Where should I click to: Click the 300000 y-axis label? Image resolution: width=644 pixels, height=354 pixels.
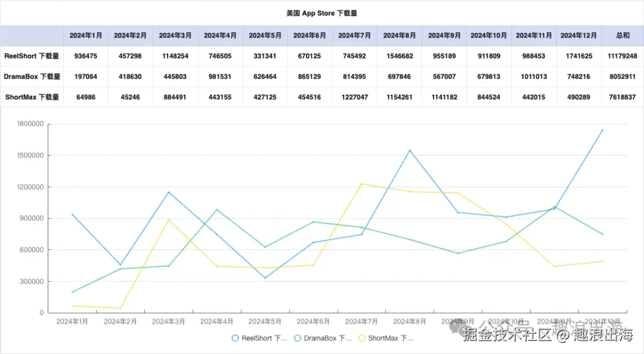[32, 282]
